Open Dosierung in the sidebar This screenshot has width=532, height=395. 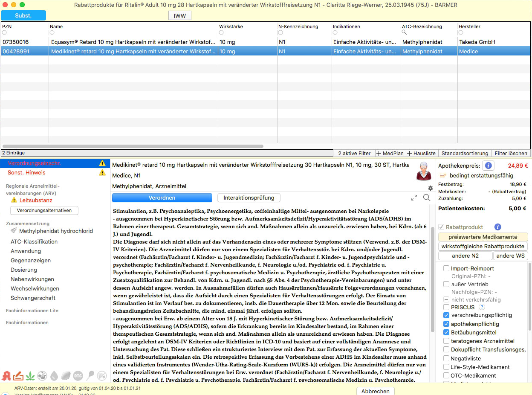coord(24,270)
